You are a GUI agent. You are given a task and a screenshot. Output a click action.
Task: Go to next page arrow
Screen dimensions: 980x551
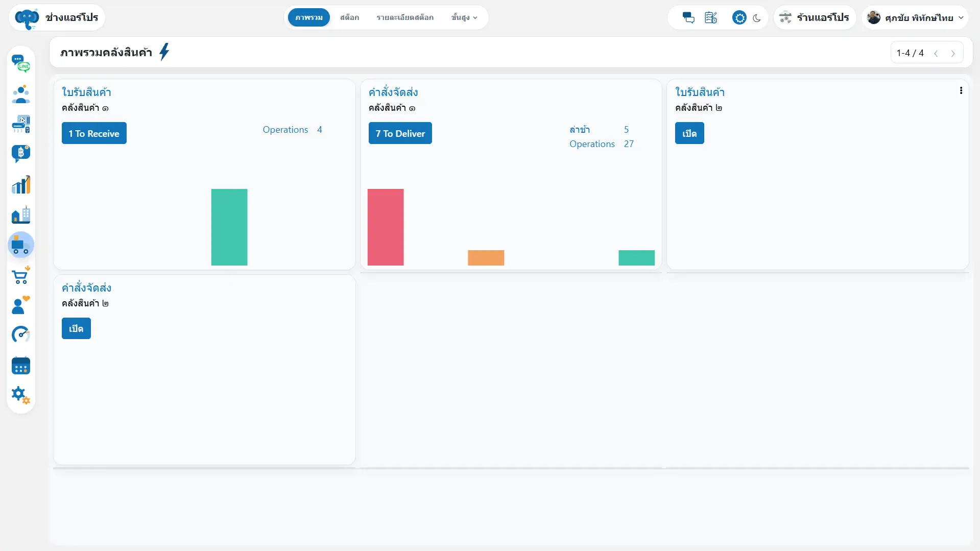coord(953,53)
